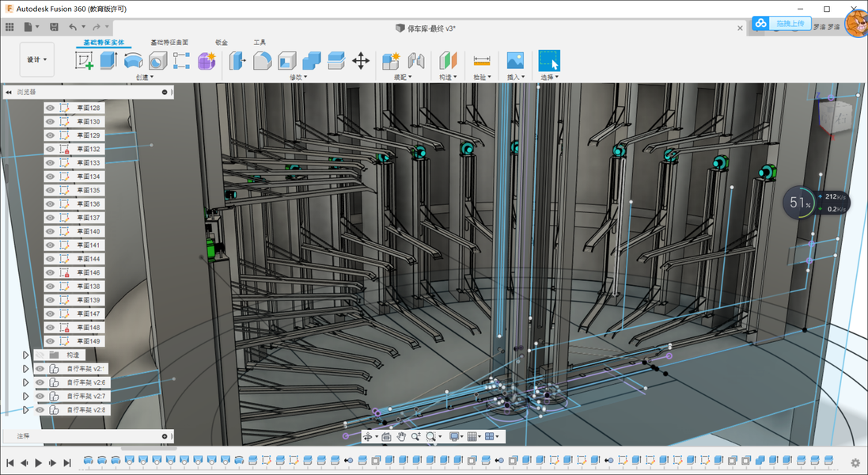Activate the Move/Copy cross-arrows tool
This screenshot has height=475, width=868.
click(x=361, y=61)
